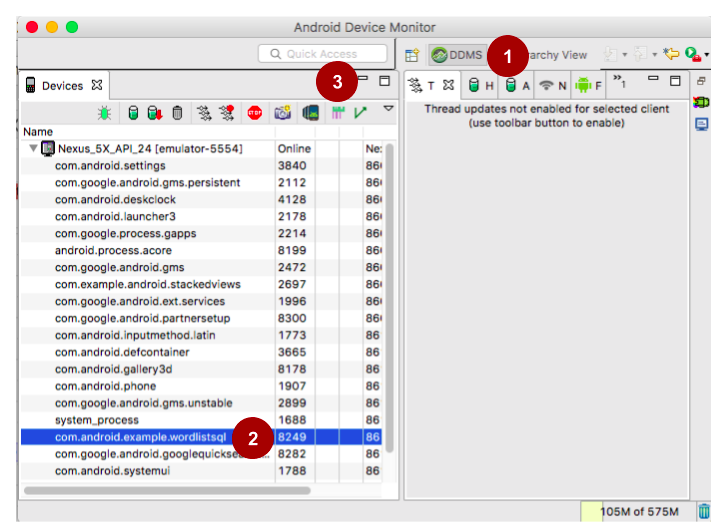Select com.google.android.partnersetup process
The width and height of the screenshot is (718, 529).
point(142,318)
